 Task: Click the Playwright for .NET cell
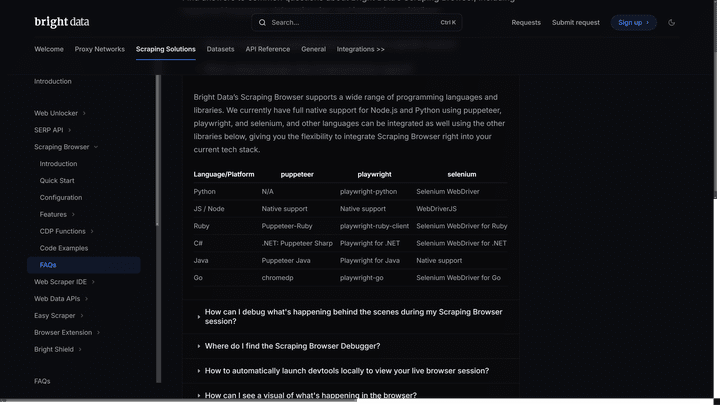(x=370, y=243)
